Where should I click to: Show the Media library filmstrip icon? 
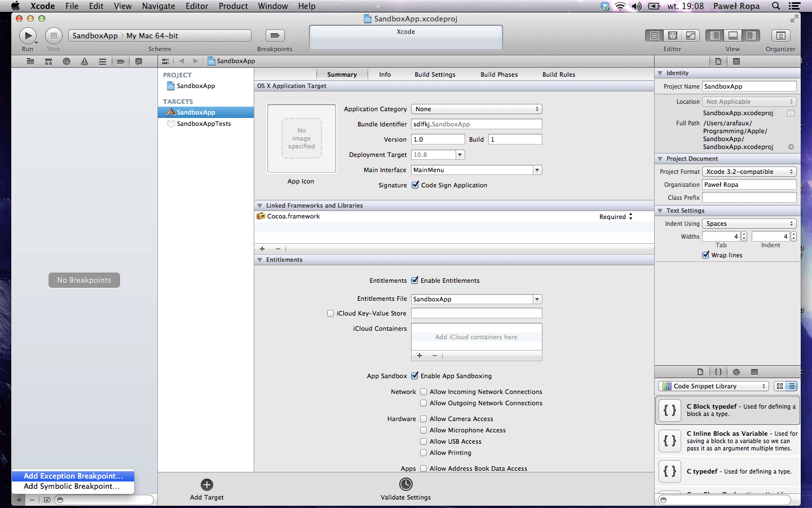coord(754,372)
